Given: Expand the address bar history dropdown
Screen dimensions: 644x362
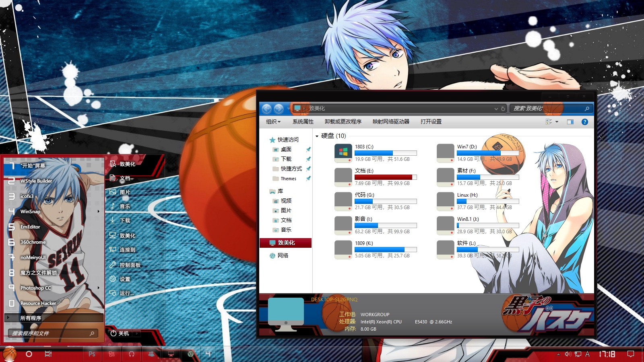Looking at the screenshot, I should pyautogui.click(x=496, y=109).
